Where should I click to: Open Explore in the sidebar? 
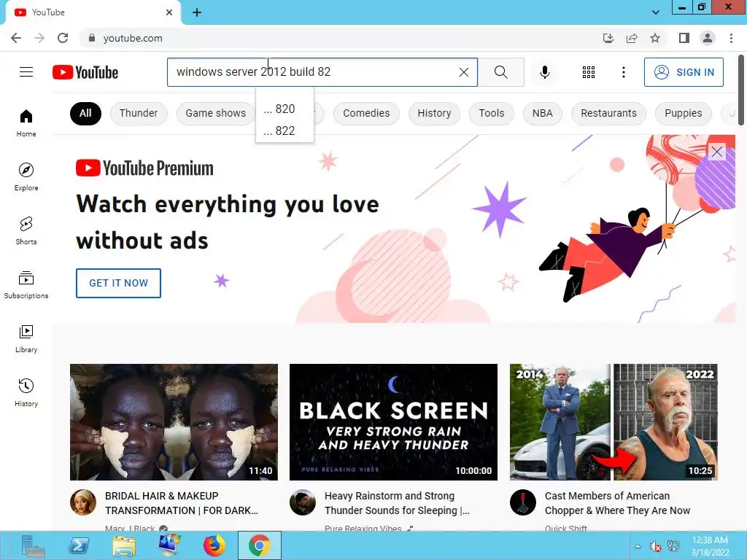[26, 176]
